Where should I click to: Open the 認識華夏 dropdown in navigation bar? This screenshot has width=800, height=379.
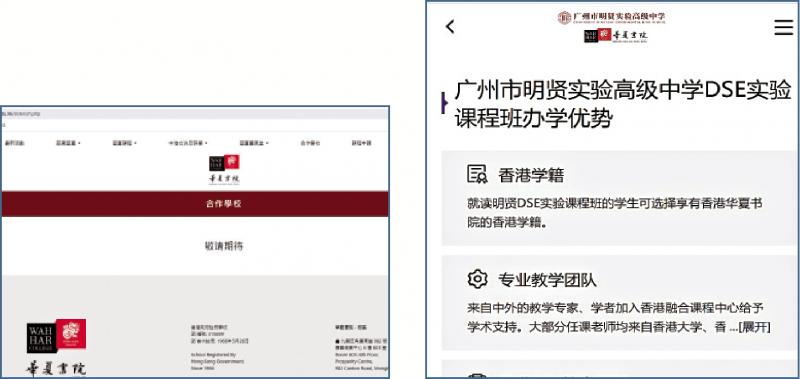tap(68, 143)
